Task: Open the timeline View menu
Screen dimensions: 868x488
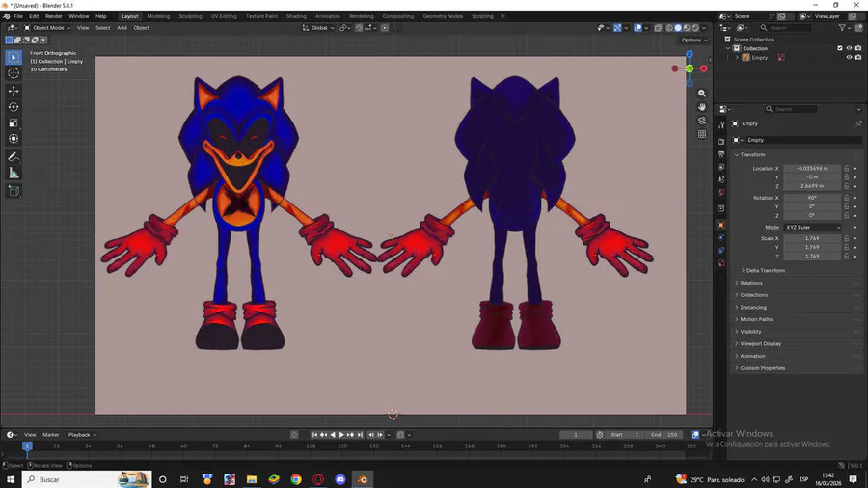Action: click(x=30, y=435)
